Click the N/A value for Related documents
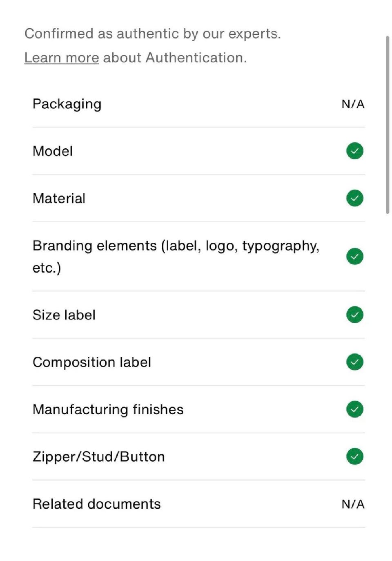This screenshot has width=392, height=561. (x=353, y=504)
